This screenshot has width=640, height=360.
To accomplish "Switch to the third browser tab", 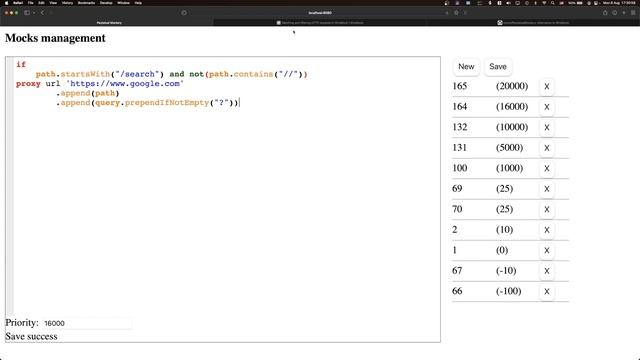I will coord(533,23).
